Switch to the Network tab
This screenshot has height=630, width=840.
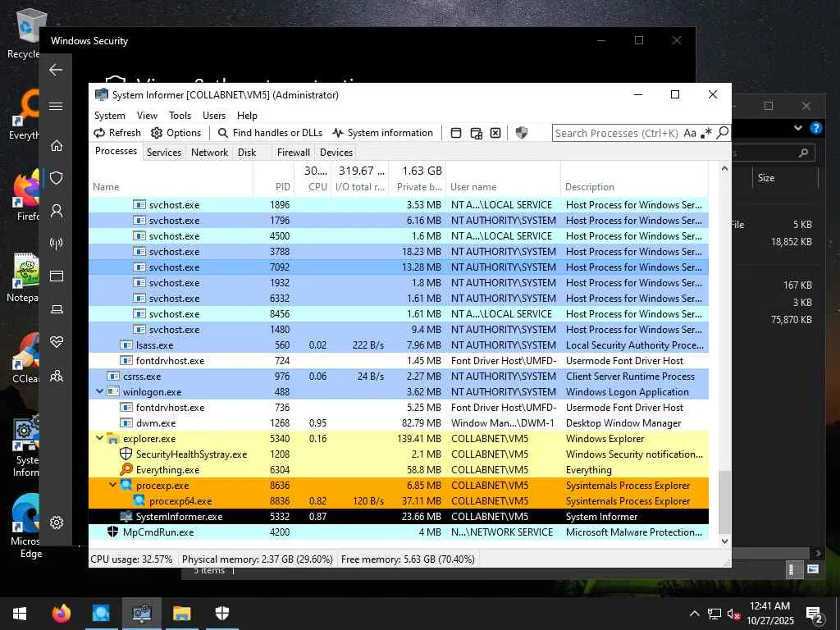point(209,152)
